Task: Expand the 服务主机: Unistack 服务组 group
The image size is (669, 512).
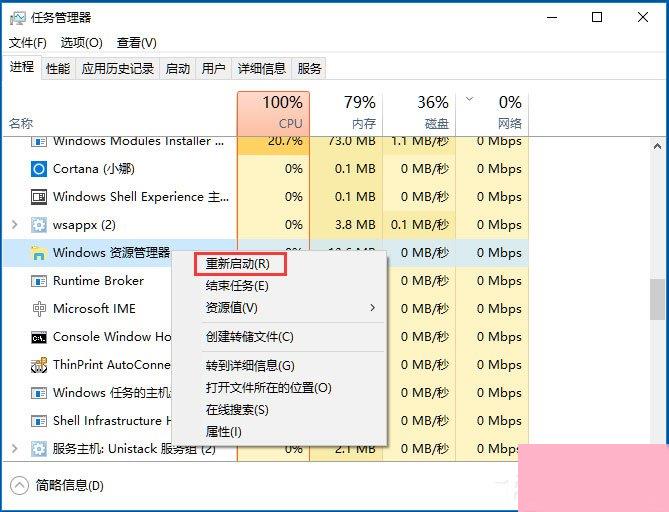Action: click(15, 449)
